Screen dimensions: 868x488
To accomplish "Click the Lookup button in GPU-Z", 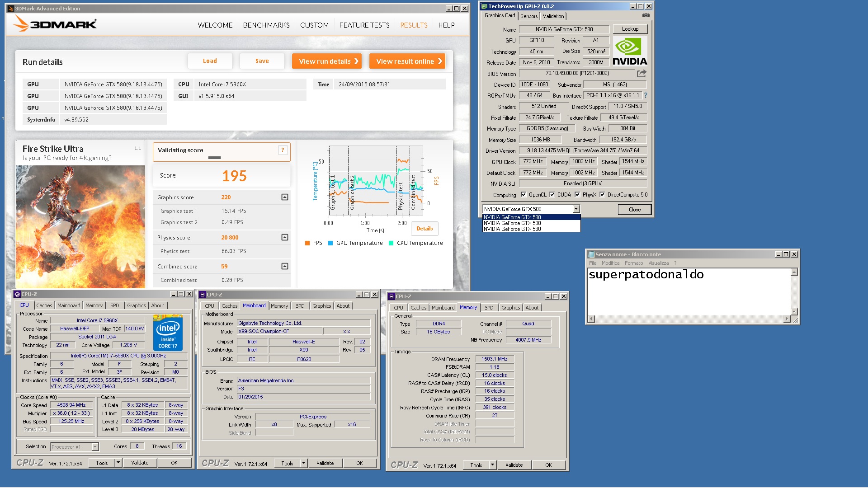I will (630, 29).
